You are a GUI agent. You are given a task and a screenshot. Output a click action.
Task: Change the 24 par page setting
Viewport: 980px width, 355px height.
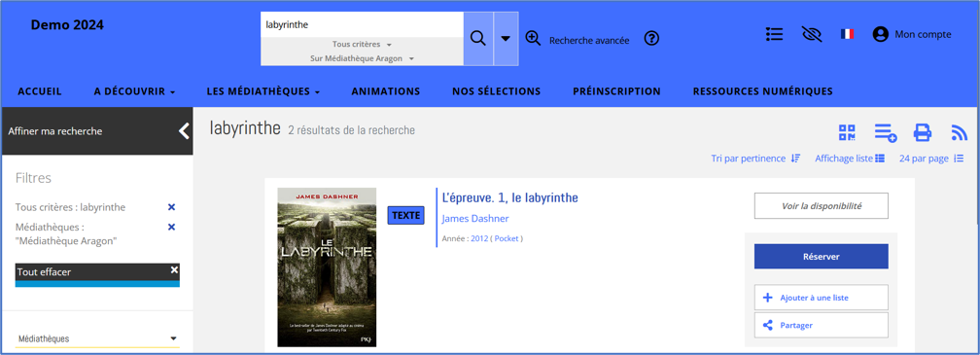(931, 159)
